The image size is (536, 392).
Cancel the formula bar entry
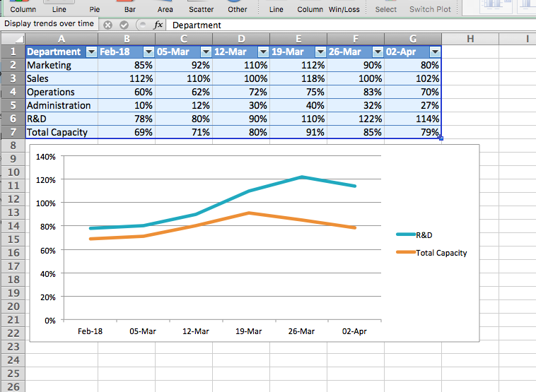107,25
